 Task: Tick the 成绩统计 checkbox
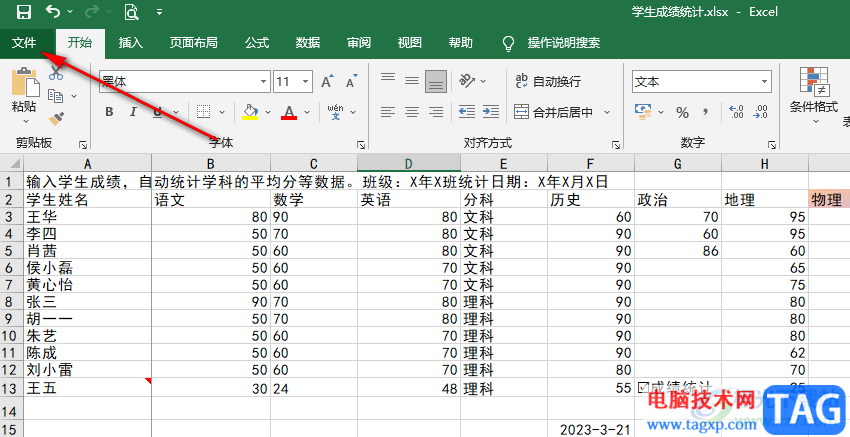pos(643,387)
